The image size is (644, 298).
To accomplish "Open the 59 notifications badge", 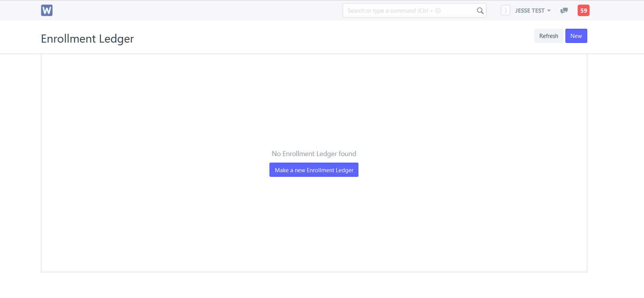I will point(583,10).
